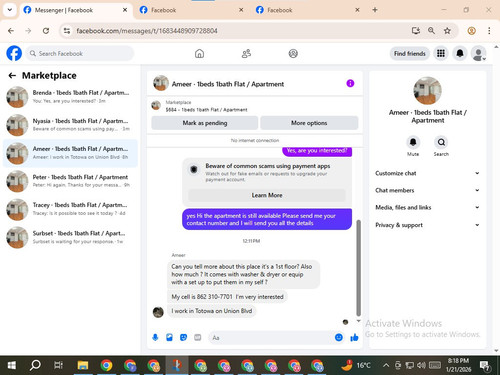Image resolution: width=500 pixels, height=375 pixels.
Task: Click the message 'I work in Totowa on Union Blvd'
Action: pyautogui.click(x=212, y=311)
